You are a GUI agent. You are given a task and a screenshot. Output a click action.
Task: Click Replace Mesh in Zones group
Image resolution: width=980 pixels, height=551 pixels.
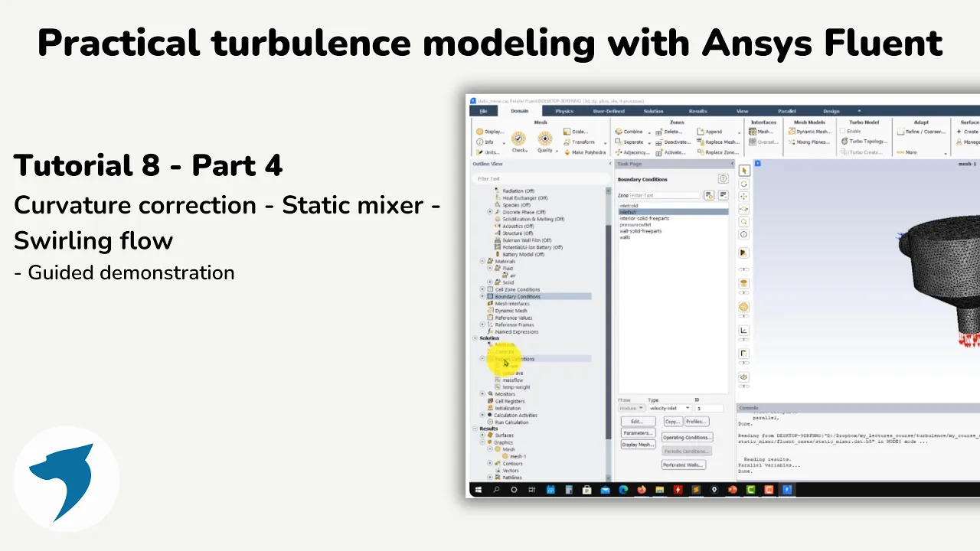point(718,142)
